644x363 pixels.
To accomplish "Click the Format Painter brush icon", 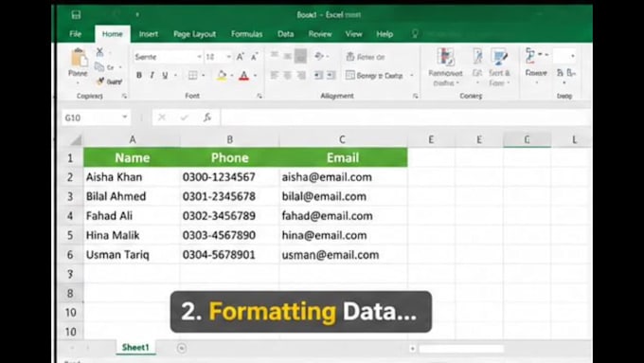I will tap(99, 82).
